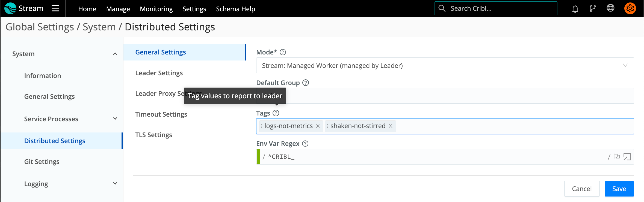Show help tooltip for Tags
The image size is (644, 202).
(x=276, y=113)
